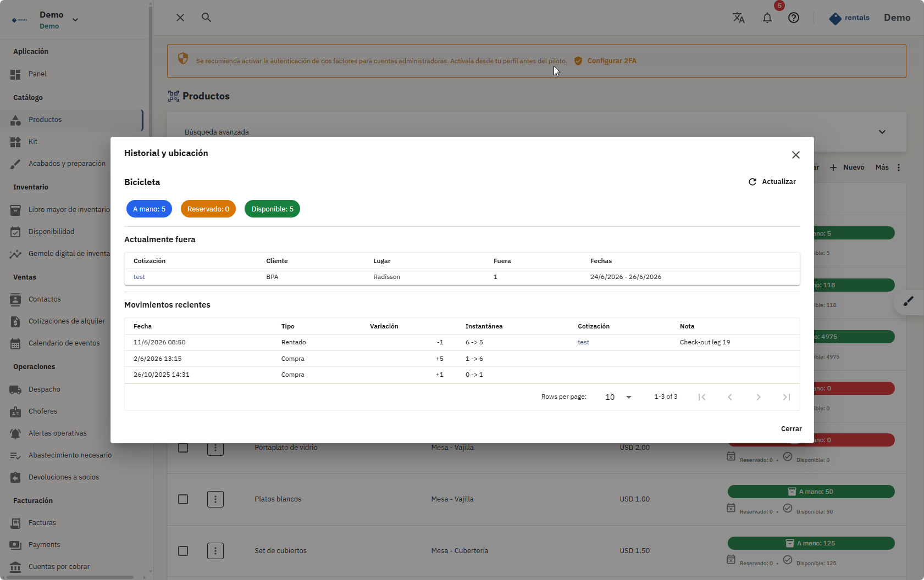Go to the next page of movements

coord(759,397)
